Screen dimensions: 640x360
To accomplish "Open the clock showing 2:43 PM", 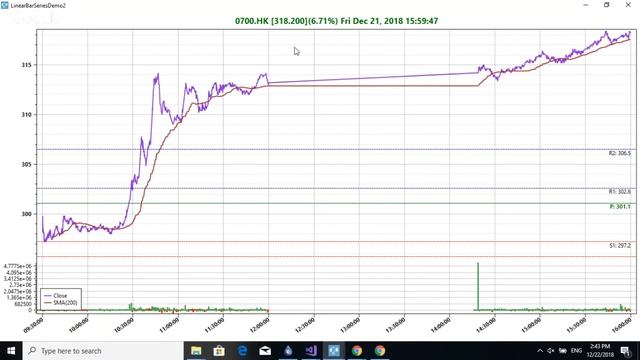I will coord(600,351).
